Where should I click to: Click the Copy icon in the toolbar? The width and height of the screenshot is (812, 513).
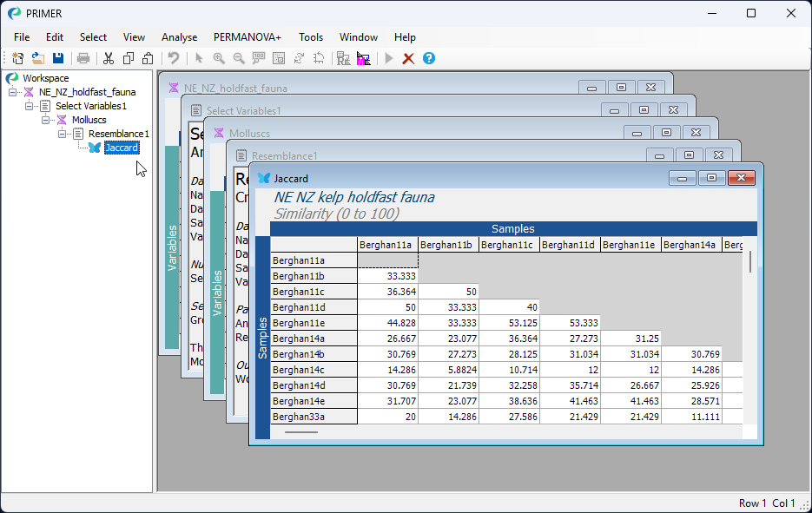129,58
